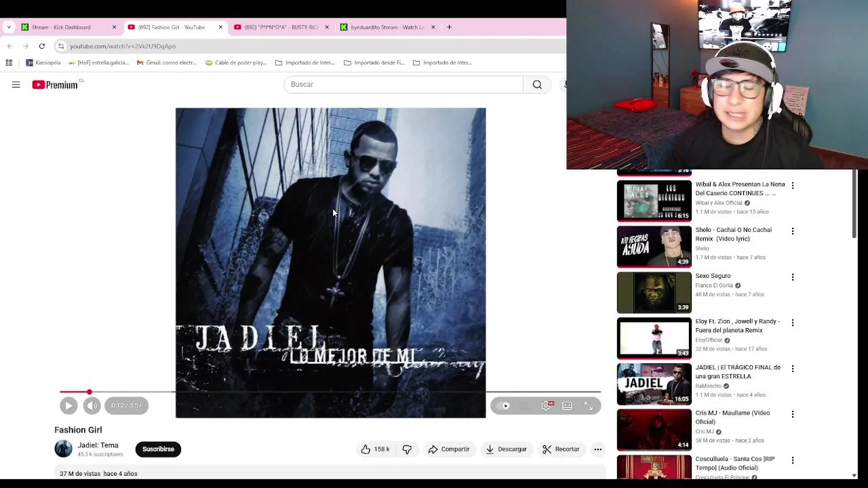Expand the first Importado de Inter... folder
Image resolution: width=868 pixels, height=488 pixels.
click(x=305, y=62)
